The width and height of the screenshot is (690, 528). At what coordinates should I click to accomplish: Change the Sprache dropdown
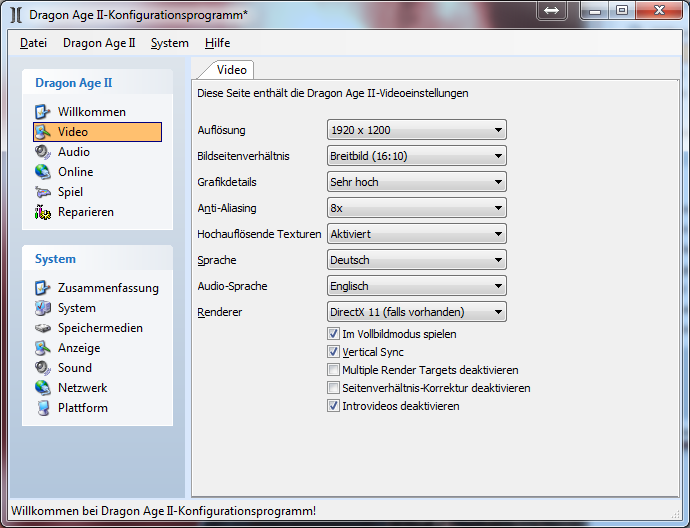click(x=417, y=260)
